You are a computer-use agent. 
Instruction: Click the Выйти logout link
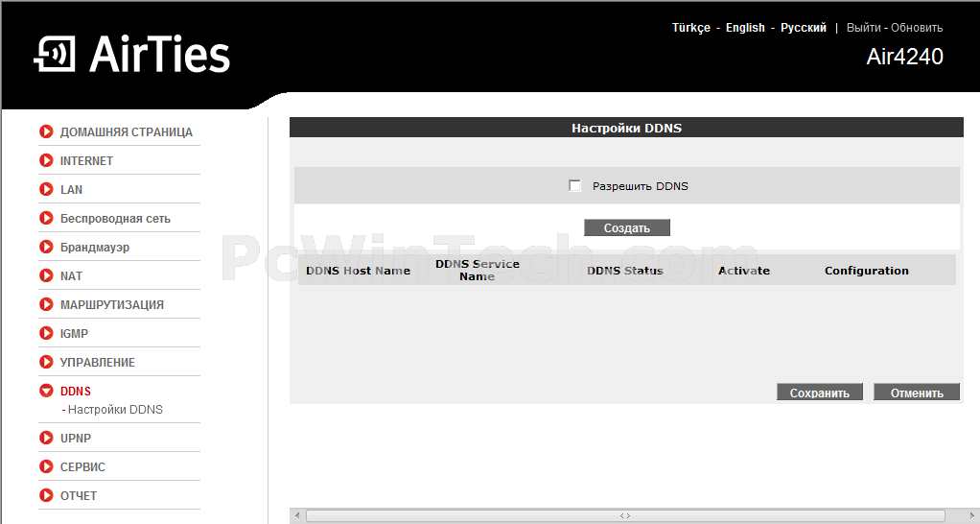click(864, 28)
